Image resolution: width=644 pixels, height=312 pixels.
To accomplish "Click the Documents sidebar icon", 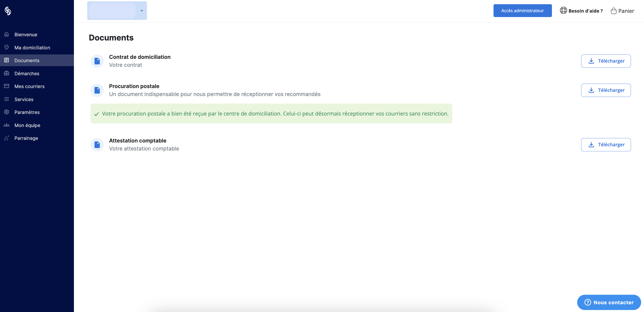I will [6, 60].
